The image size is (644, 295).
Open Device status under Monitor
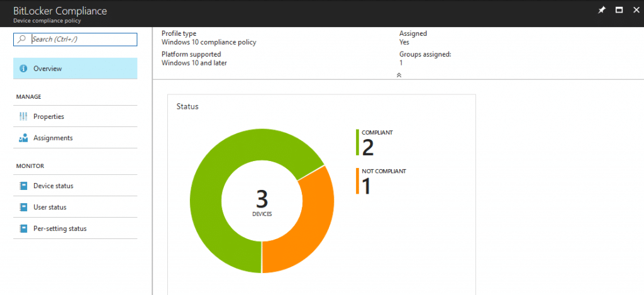[x=75, y=186]
